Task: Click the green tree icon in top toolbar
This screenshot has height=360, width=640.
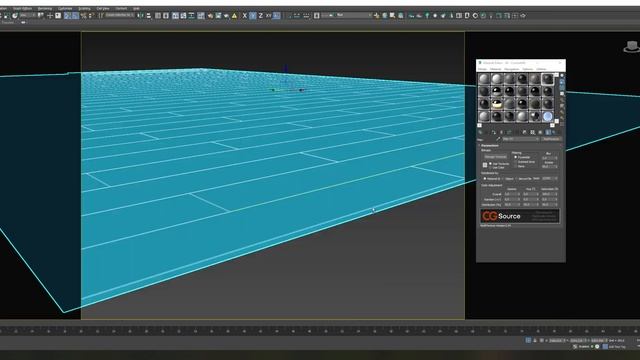Action: pos(427,16)
